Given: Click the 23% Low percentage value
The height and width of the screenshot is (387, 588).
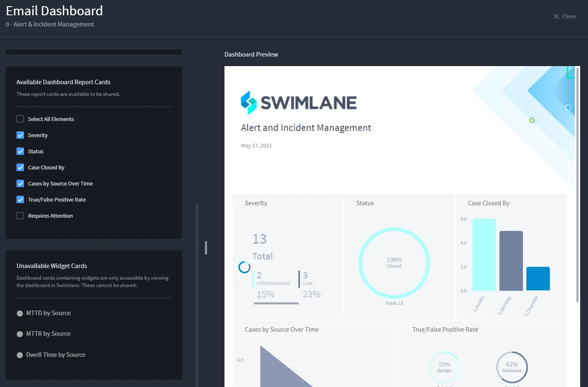Looking at the screenshot, I should 312,294.
